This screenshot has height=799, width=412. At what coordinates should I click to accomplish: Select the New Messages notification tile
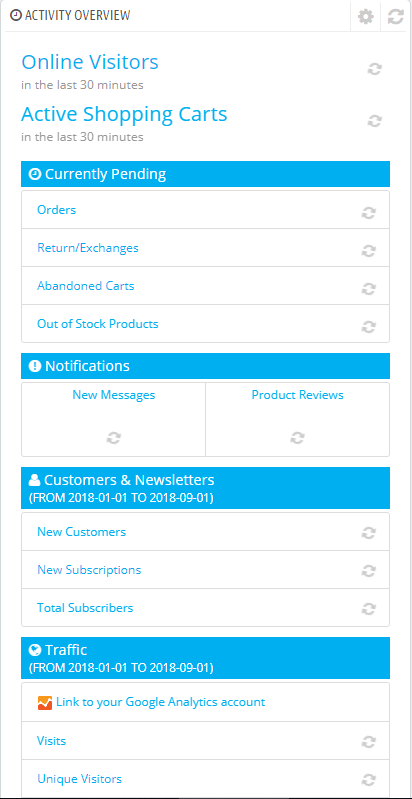(x=114, y=419)
